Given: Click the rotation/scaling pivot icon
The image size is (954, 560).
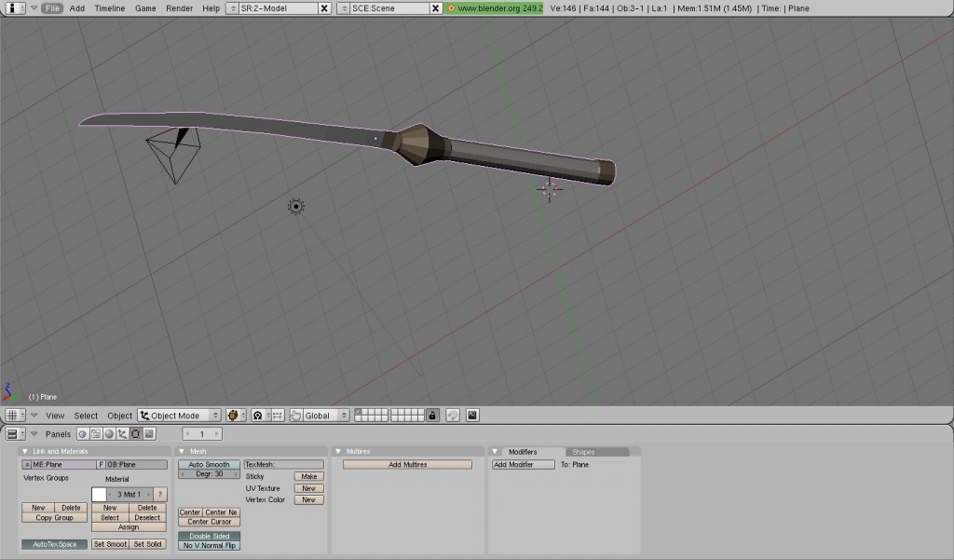Looking at the screenshot, I should pos(258,416).
